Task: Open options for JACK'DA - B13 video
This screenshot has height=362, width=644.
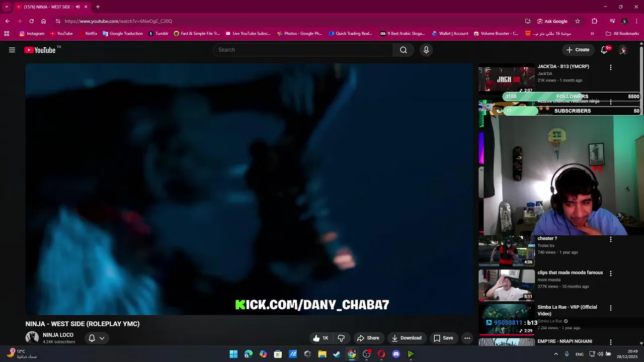Action: tap(611, 67)
